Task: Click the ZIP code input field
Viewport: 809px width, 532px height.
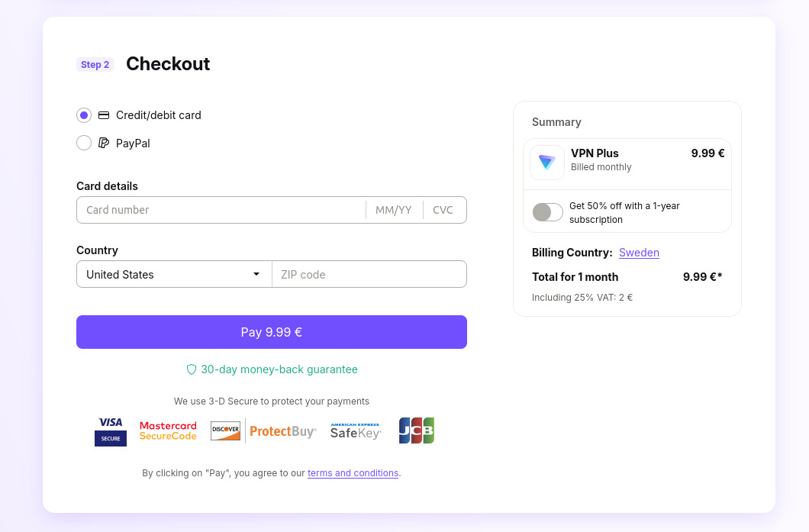Action: [x=369, y=275]
